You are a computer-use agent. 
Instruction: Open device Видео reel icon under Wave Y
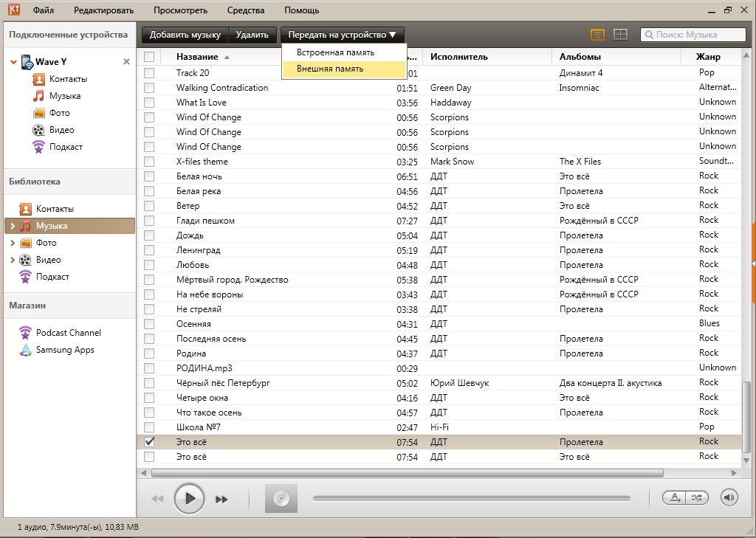pyautogui.click(x=38, y=130)
